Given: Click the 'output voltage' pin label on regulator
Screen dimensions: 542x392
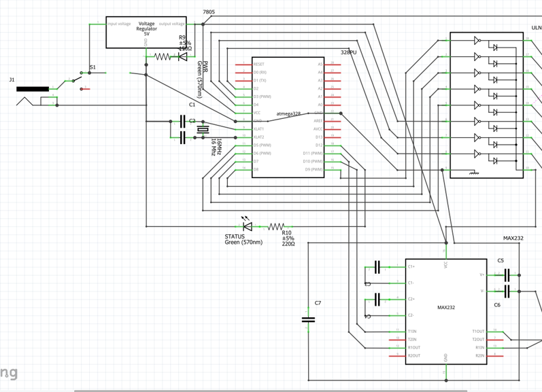Looking at the screenshot, I should click(172, 24).
